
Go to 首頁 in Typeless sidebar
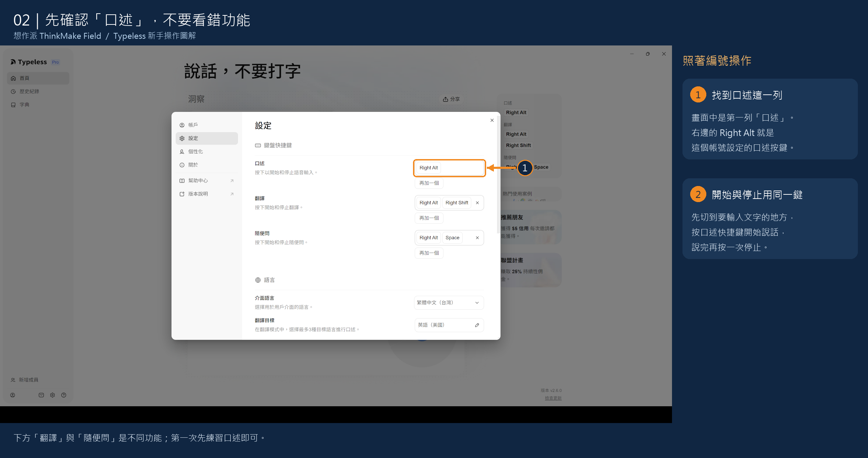[x=38, y=78]
